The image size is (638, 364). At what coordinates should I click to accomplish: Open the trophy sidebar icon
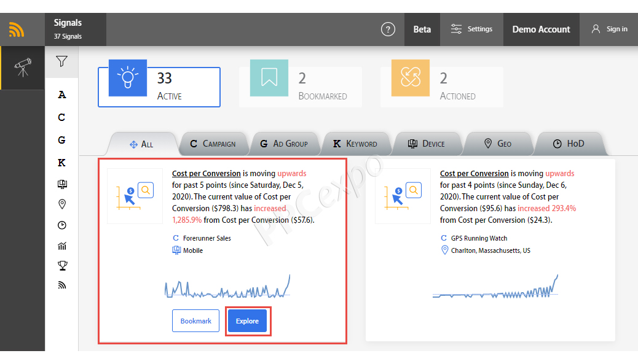pos(62,266)
